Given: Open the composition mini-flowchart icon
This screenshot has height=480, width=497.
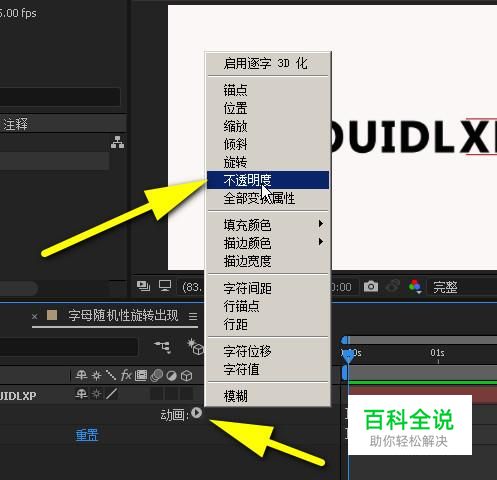Looking at the screenshot, I should pos(162,347).
